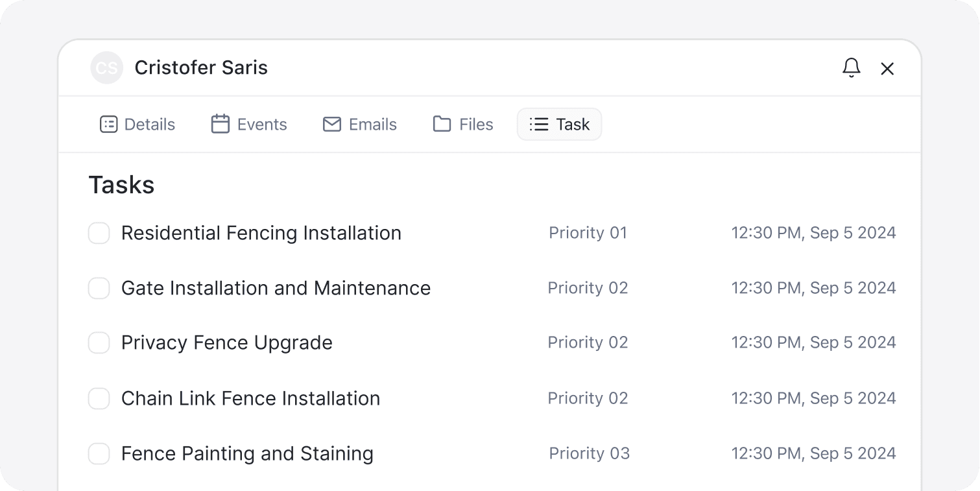The height and width of the screenshot is (491, 980).
Task: Open the Residential Fencing Installation task title
Action: click(261, 234)
